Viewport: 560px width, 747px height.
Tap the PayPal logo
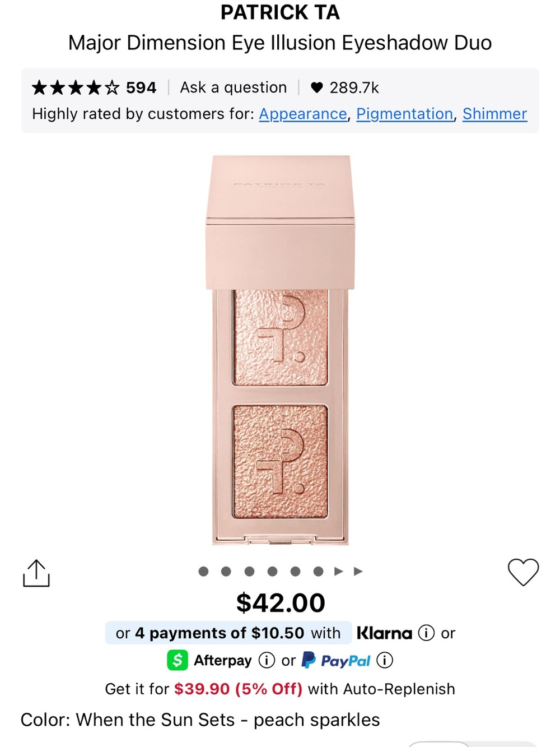click(x=336, y=661)
